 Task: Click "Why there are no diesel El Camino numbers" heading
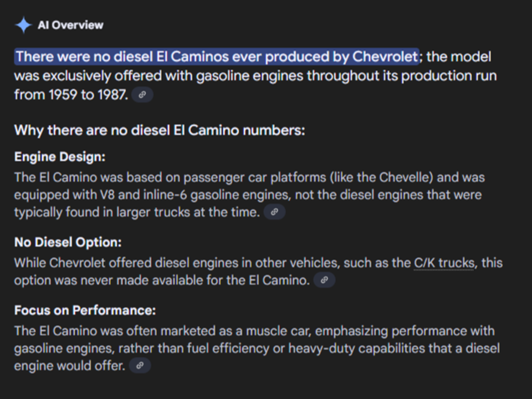160,131
